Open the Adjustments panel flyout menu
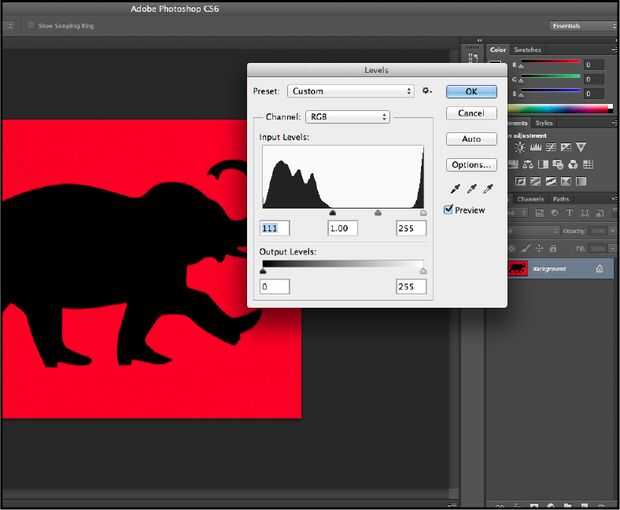The image size is (620, 510). (x=614, y=123)
